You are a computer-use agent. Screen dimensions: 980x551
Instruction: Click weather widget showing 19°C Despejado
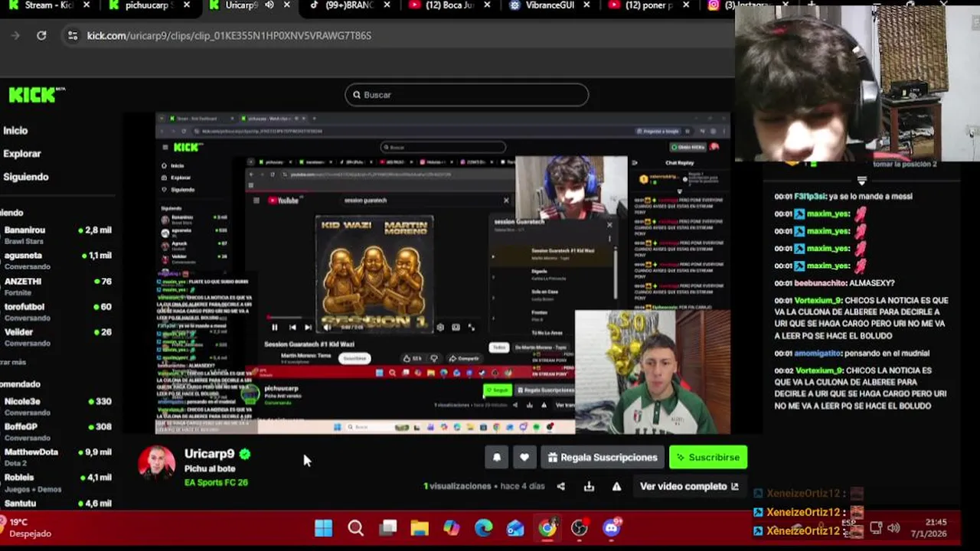(26, 528)
